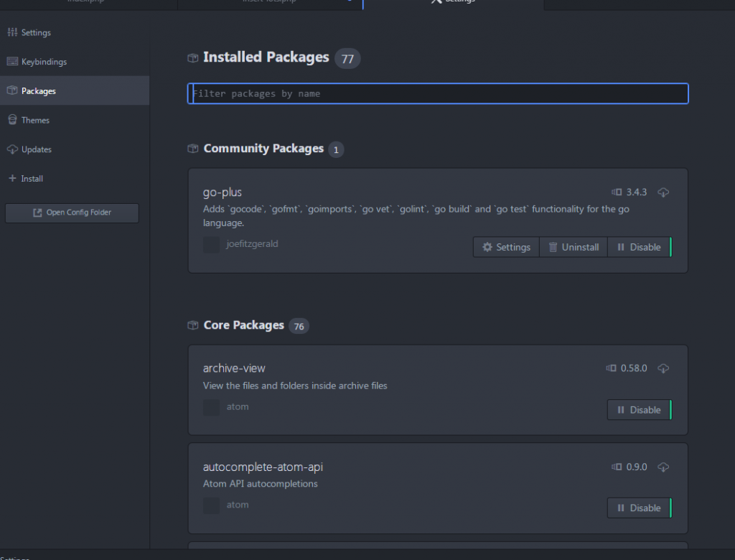Click the go-plus download count cloud icon
This screenshot has height=560, width=735.
click(x=664, y=192)
